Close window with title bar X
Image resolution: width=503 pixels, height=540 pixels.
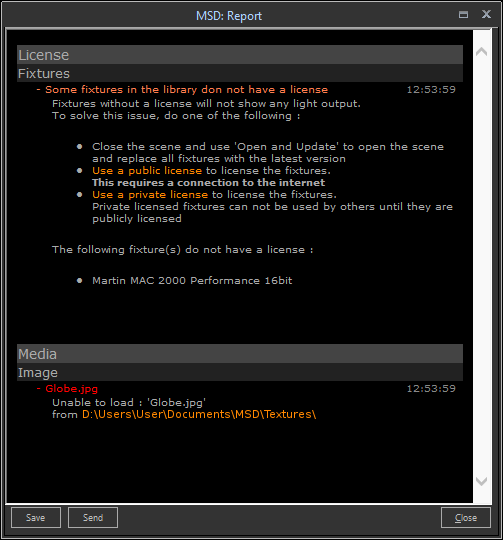pos(486,14)
